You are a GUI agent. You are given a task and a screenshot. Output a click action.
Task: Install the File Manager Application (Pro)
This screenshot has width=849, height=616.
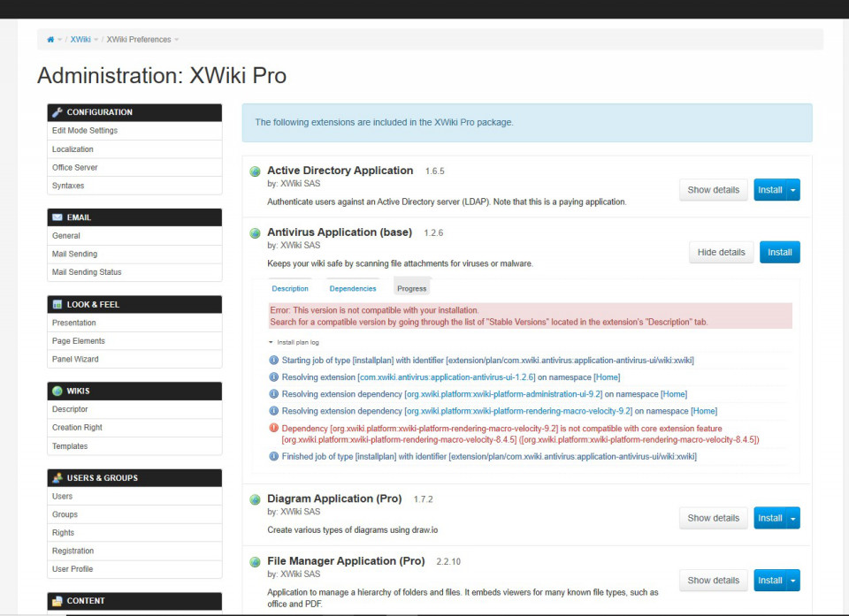pos(770,581)
